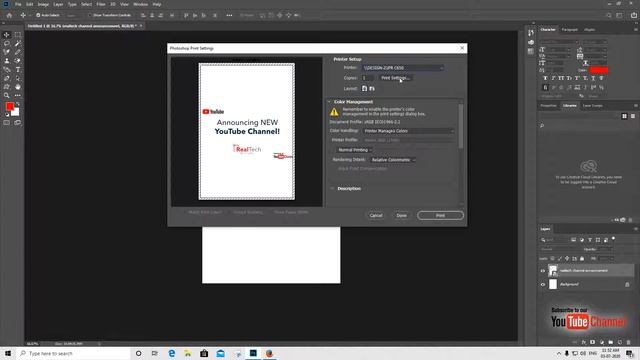Choose portrait layout icon in Print dialog

pyautogui.click(x=364, y=88)
